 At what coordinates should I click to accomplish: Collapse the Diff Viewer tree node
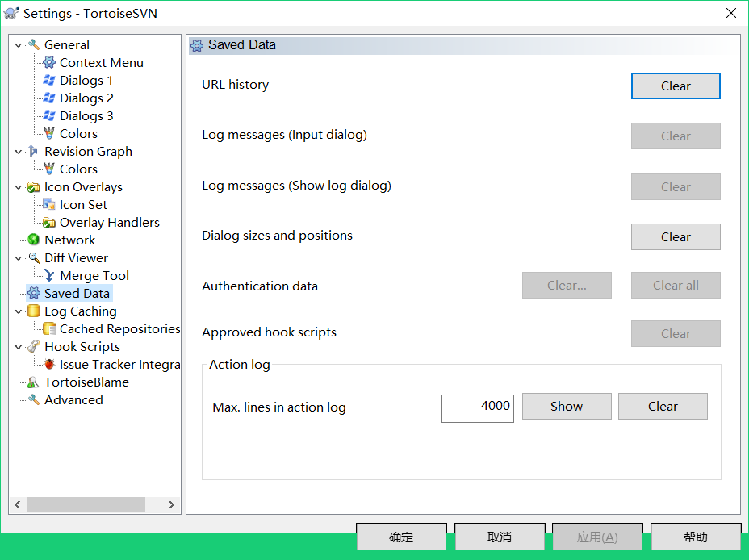click(x=18, y=258)
